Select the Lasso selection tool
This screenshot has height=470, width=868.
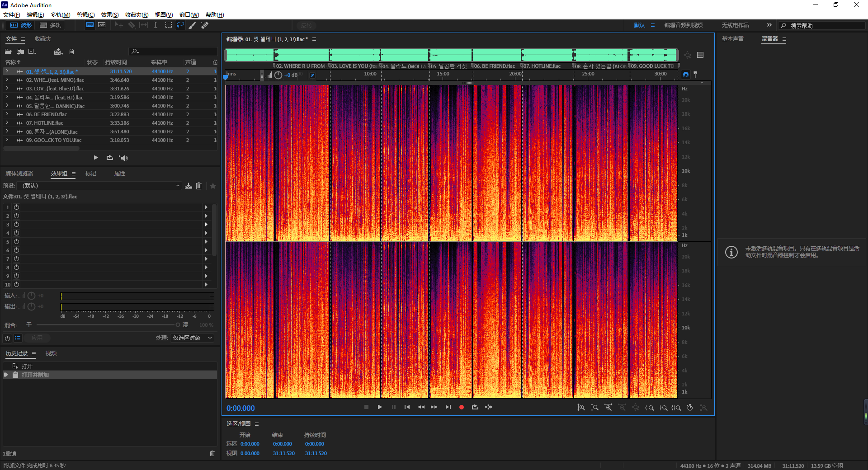click(180, 25)
